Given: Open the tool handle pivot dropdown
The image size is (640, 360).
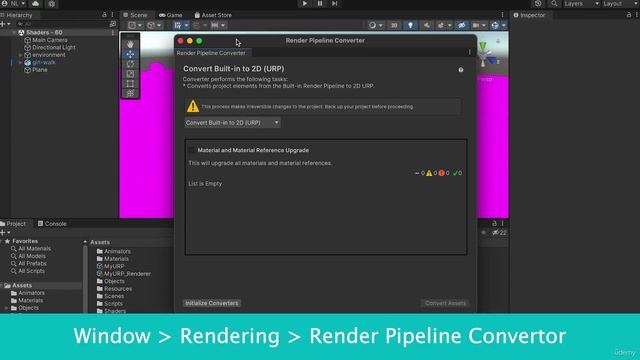Looking at the screenshot, I should [135, 25].
